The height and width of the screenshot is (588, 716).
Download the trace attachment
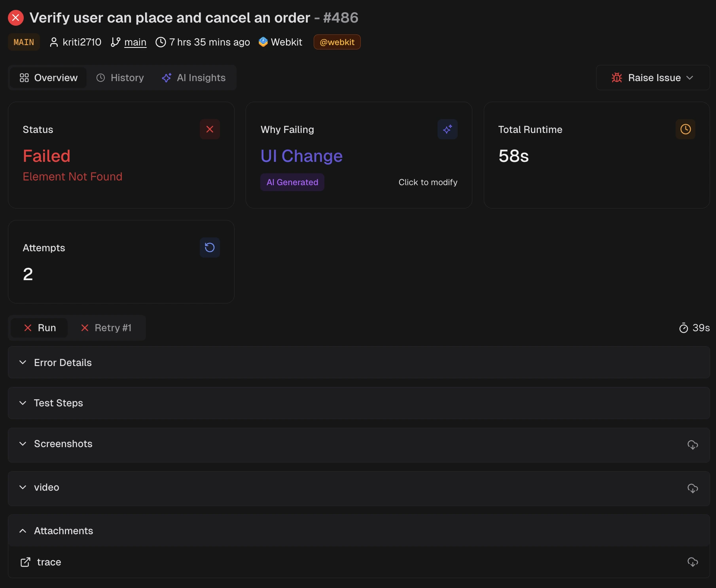coord(692,562)
